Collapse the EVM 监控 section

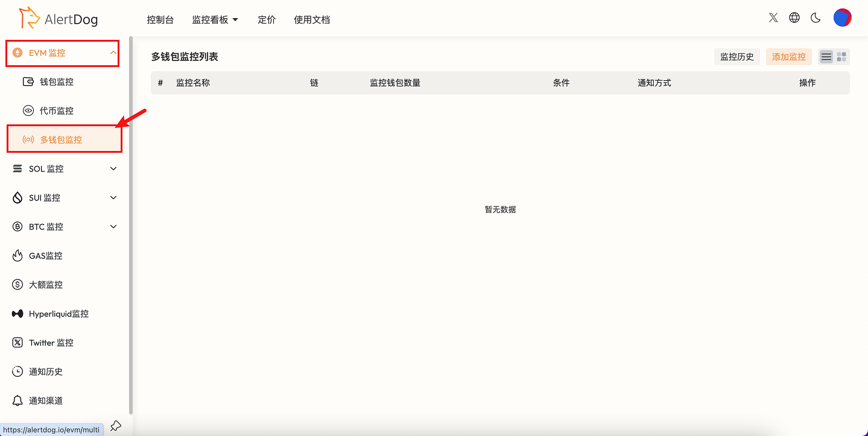(113, 53)
